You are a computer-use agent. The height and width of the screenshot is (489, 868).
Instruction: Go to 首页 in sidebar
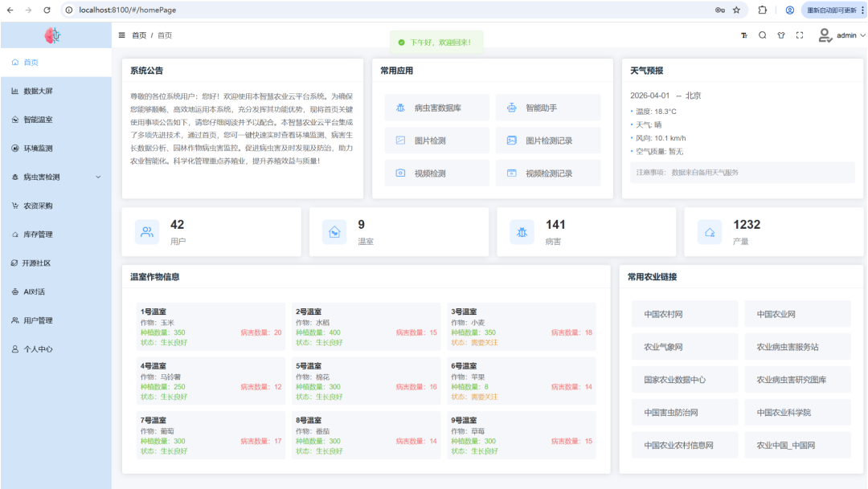pos(56,63)
